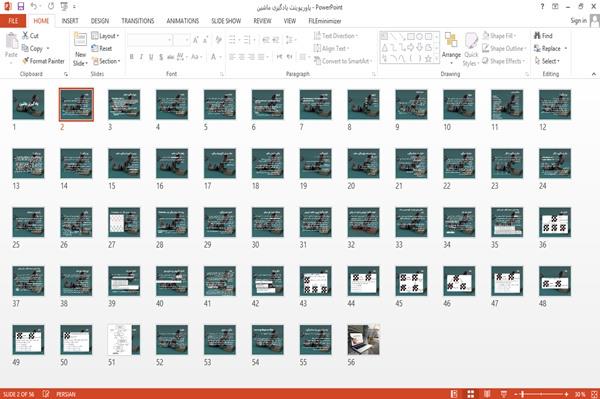Select slide 36 thumbnail

point(555,222)
